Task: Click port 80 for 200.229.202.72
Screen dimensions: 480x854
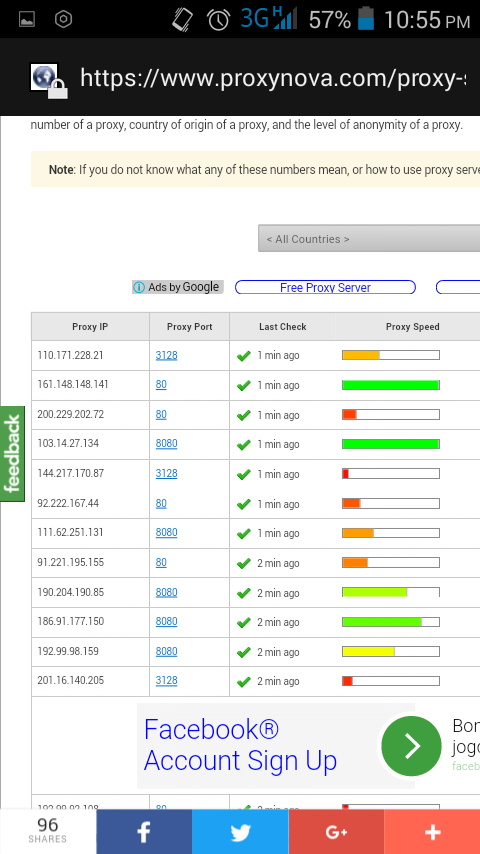Action: click(x=161, y=414)
